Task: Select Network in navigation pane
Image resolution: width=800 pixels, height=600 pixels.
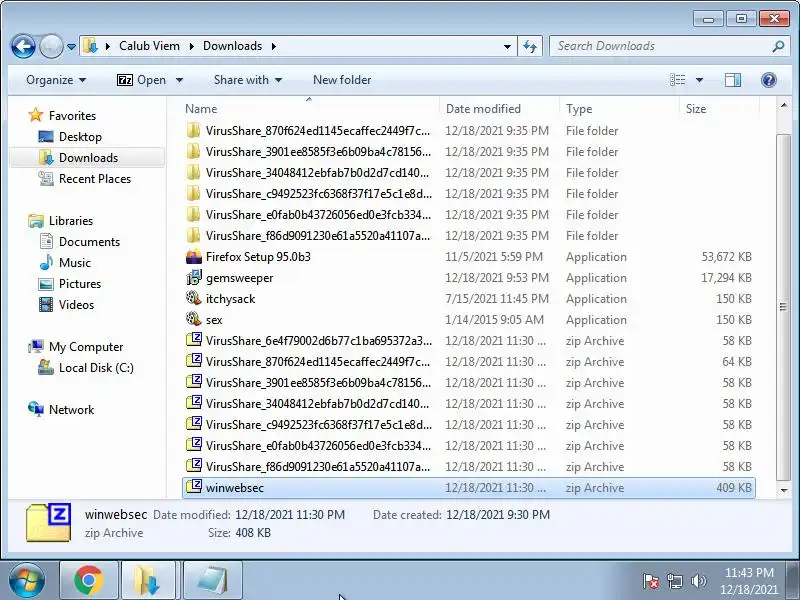Action: (71, 409)
